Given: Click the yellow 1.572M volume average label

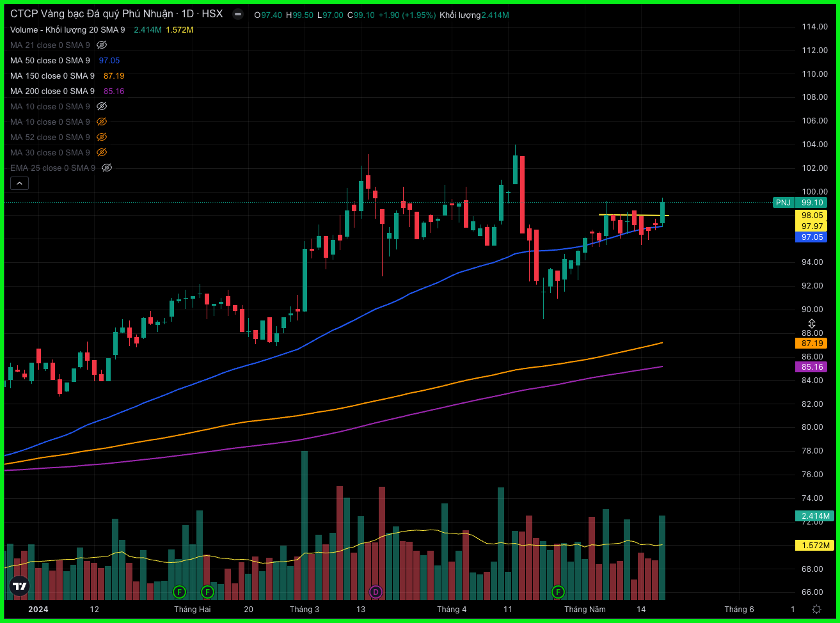Looking at the screenshot, I should click(x=815, y=546).
